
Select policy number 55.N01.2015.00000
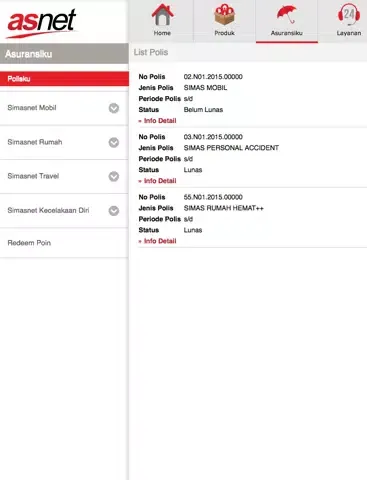tap(213, 197)
